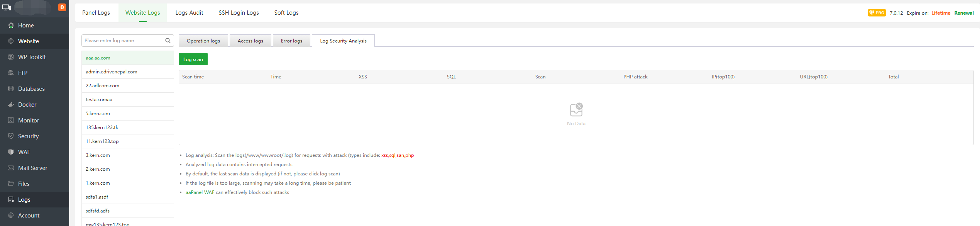The height and width of the screenshot is (226, 980).
Task: Click the Docker whale icon
Action: 11,105
